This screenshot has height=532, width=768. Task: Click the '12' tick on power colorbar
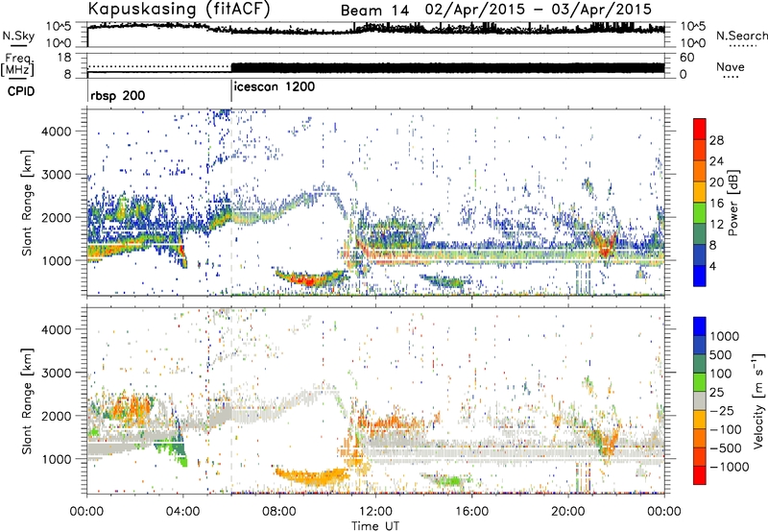(716, 225)
